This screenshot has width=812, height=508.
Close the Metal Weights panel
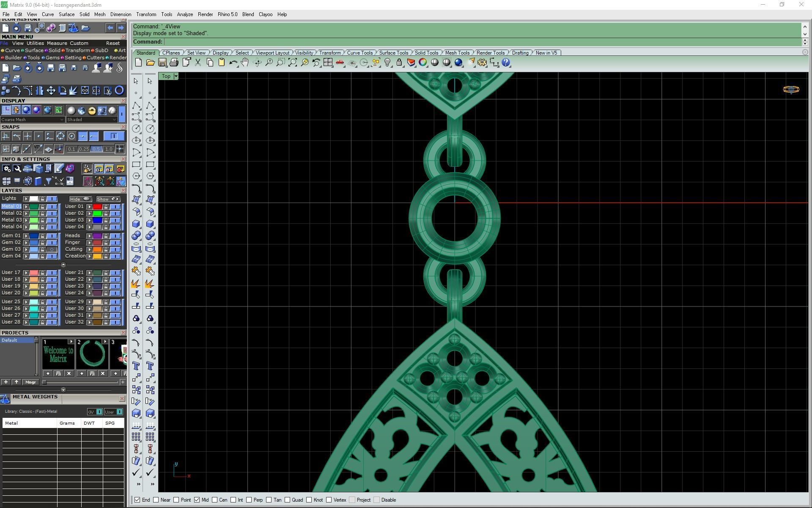pos(122,399)
